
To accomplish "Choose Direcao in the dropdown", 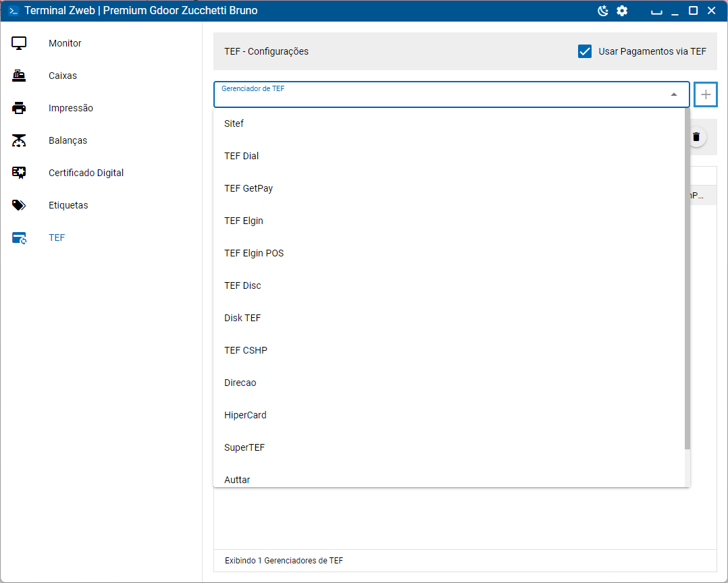I will 449,383.
